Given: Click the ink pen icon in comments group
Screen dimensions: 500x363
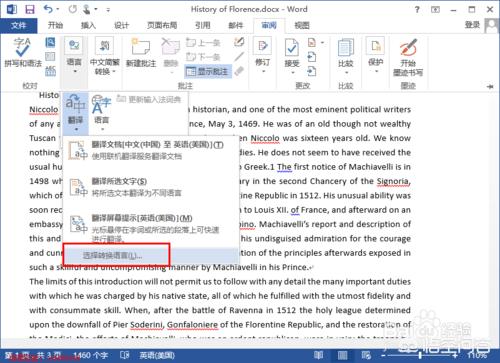Looking at the screenshot, I should [x=239, y=42].
